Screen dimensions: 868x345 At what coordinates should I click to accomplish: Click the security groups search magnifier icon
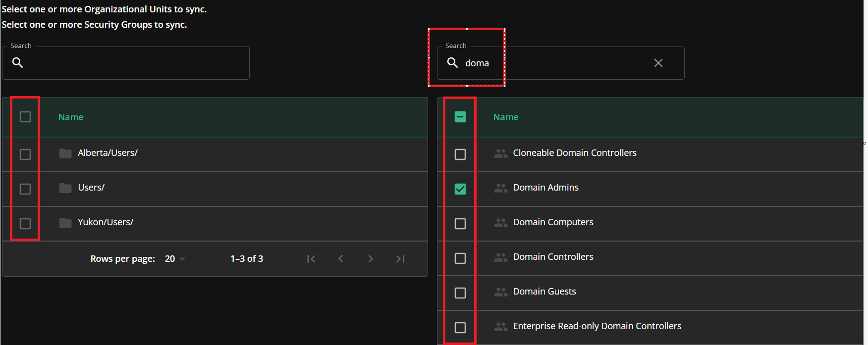452,63
